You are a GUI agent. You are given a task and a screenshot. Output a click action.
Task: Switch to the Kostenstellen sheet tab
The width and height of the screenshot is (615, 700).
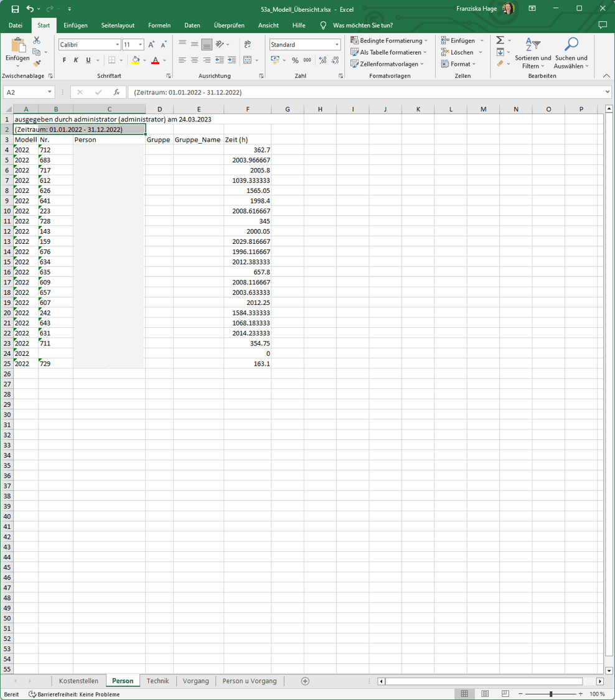78,681
